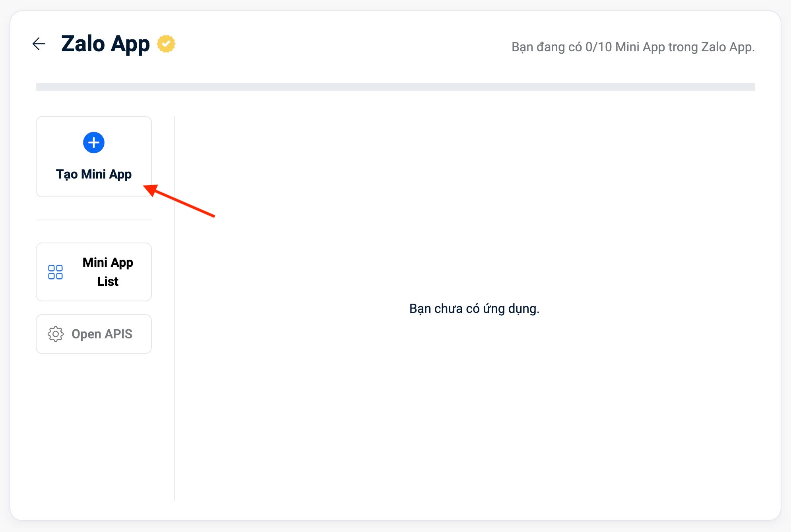Screen dimensions: 791x532
Task: Click the 'Bạn chưa có ứng dụng.' message
Action: [474, 309]
